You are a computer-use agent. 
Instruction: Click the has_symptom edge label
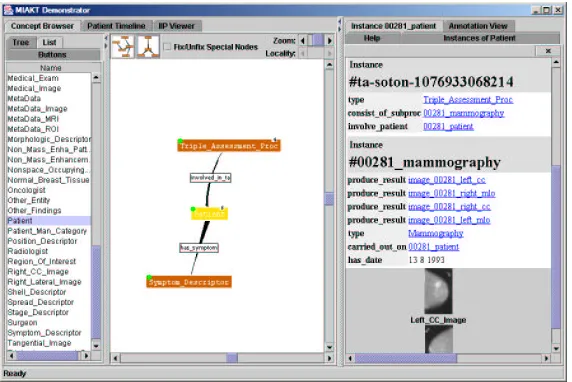coord(199,248)
